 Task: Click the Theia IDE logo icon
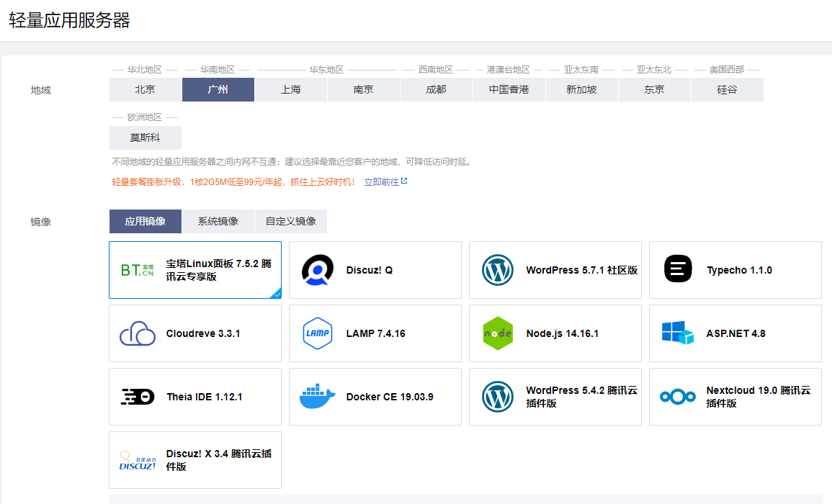point(138,396)
